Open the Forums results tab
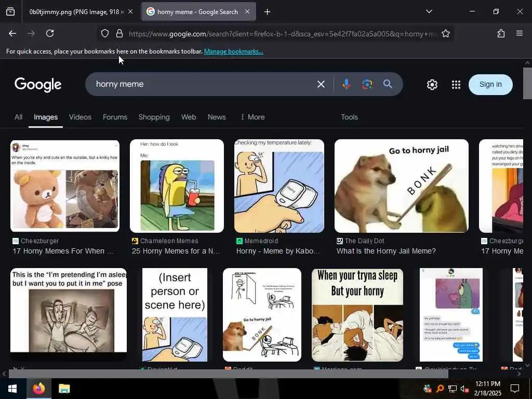 click(x=115, y=117)
